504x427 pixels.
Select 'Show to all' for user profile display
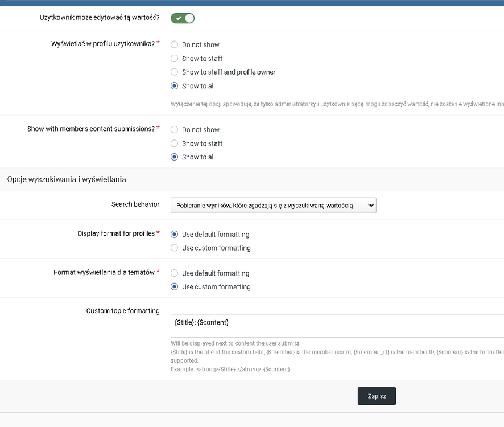pos(175,86)
